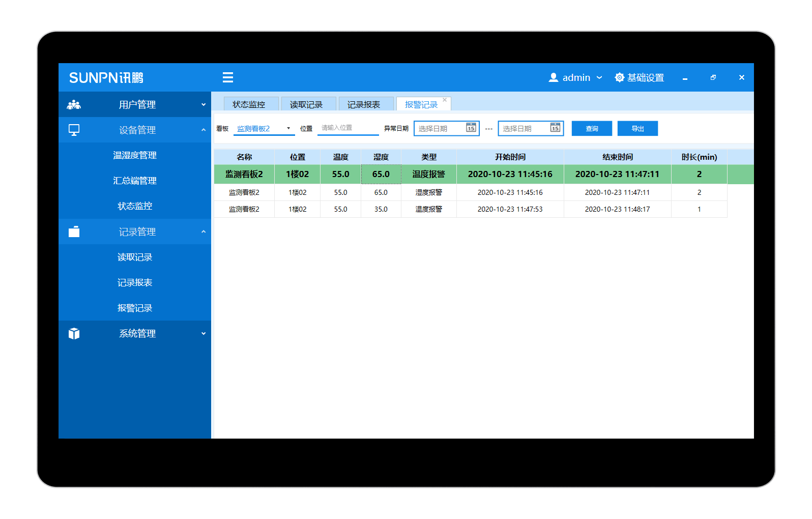Switch to the 记录报表 tab
Viewport: 812px width, 519px height.
[363, 104]
